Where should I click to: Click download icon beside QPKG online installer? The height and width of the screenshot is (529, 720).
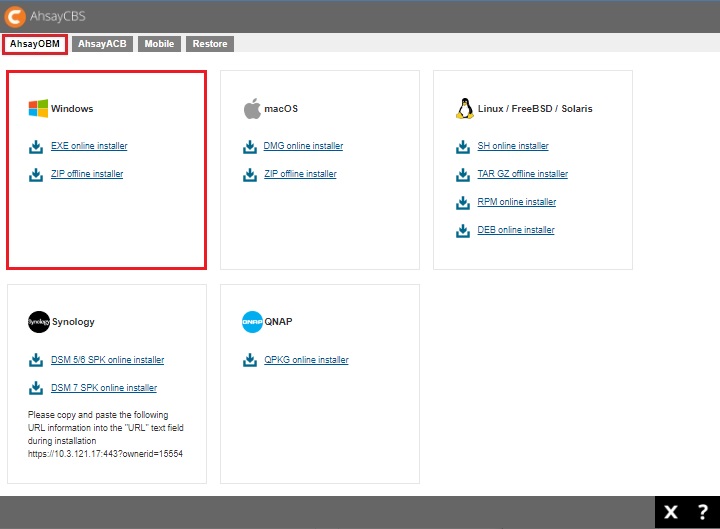pyautogui.click(x=250, y=361)
